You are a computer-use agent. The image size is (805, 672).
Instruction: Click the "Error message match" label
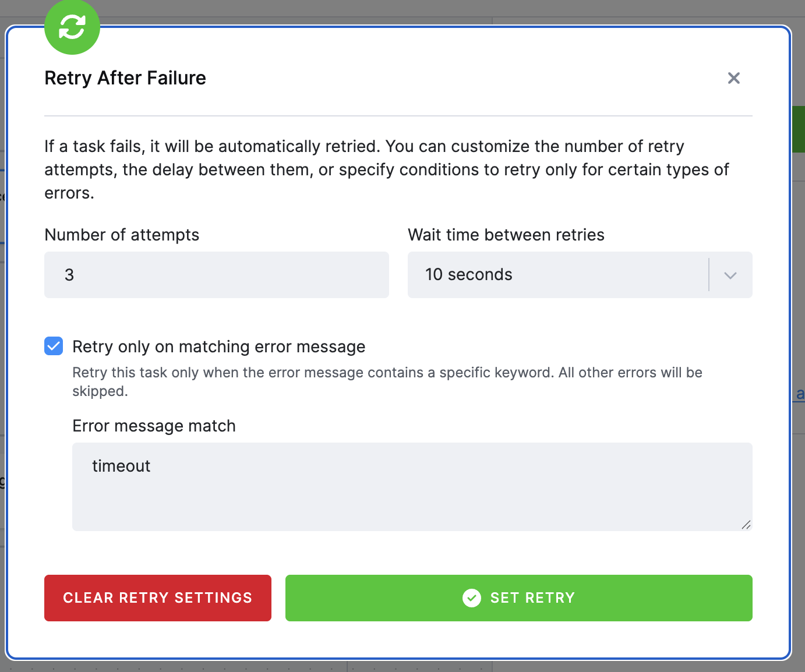tap(154, 426)
